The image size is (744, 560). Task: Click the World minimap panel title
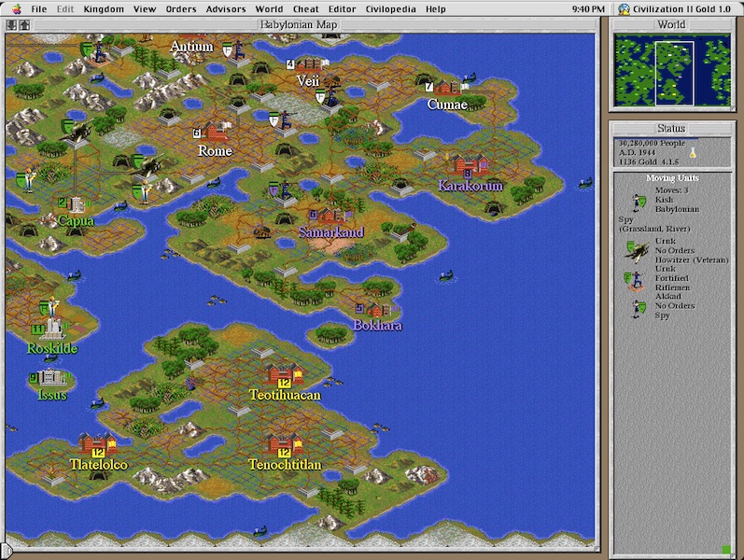pyautogui.click(x=671, y=24)
